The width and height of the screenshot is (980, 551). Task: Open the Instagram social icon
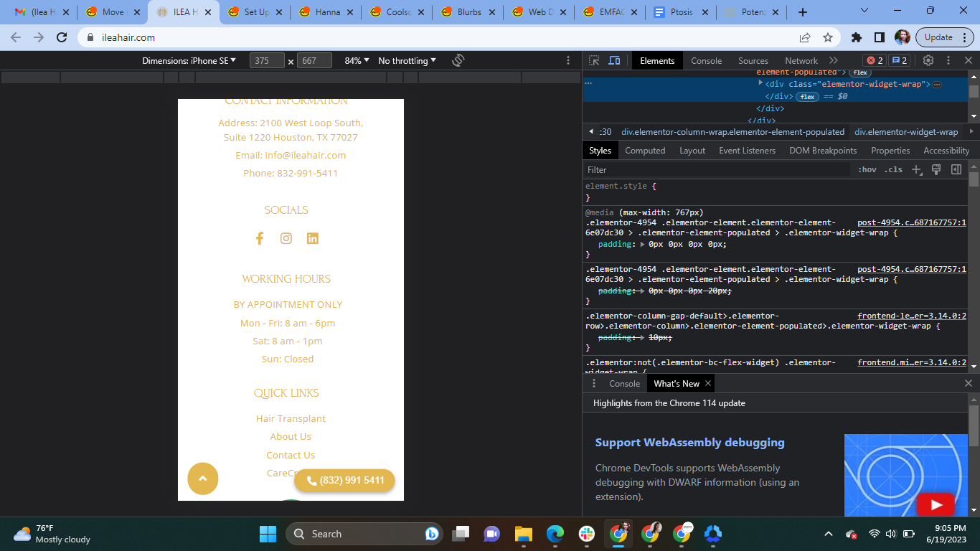point(286,238)
